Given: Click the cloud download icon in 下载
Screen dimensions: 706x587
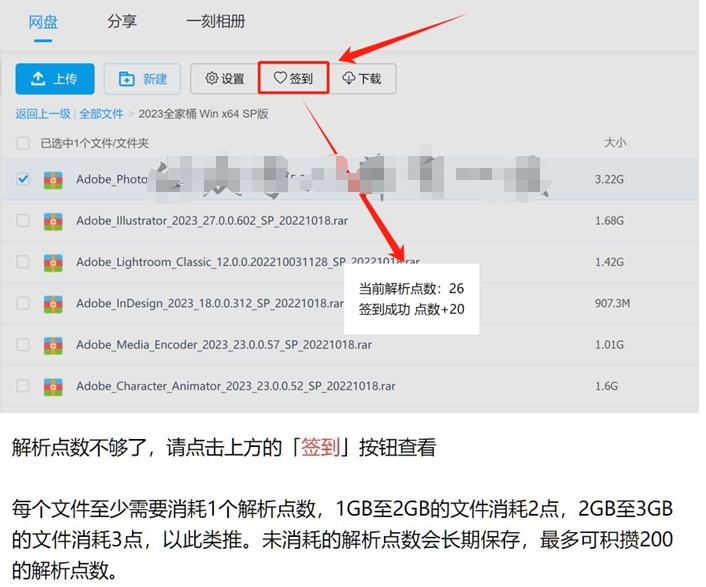Looking at the screenshot, I should [x=348, y=78].
